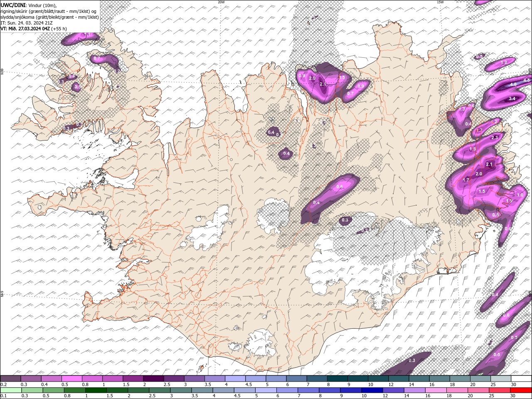Screen dimensions: 532x399
Task: Pick the royal blue 9 rain legend swatch
Action: point(351,390)
